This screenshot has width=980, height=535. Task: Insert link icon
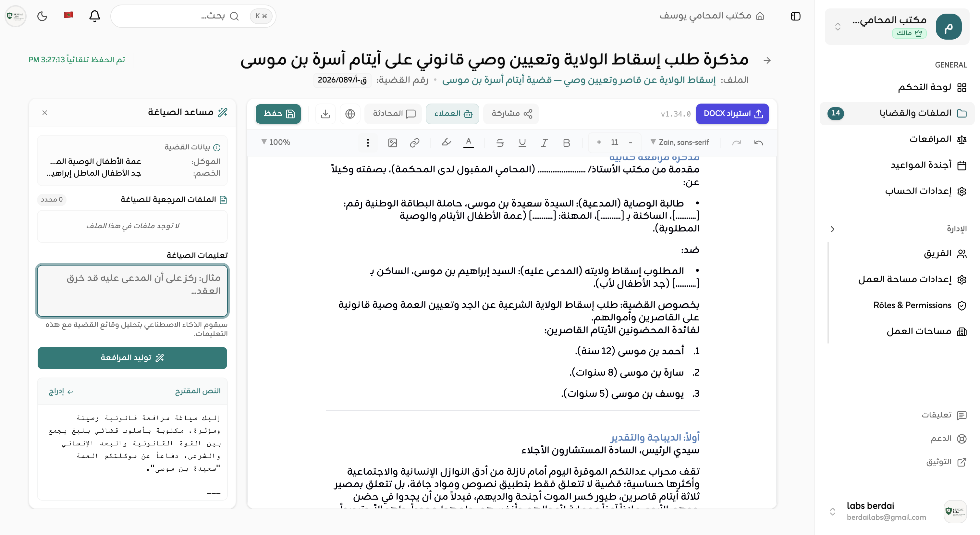414,142
